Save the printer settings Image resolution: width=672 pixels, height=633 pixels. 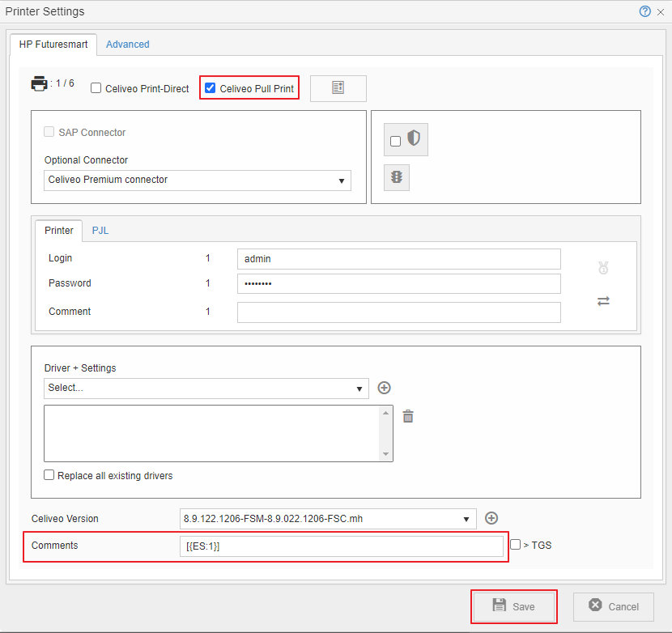pyautogui.click(x=513, y=605)
